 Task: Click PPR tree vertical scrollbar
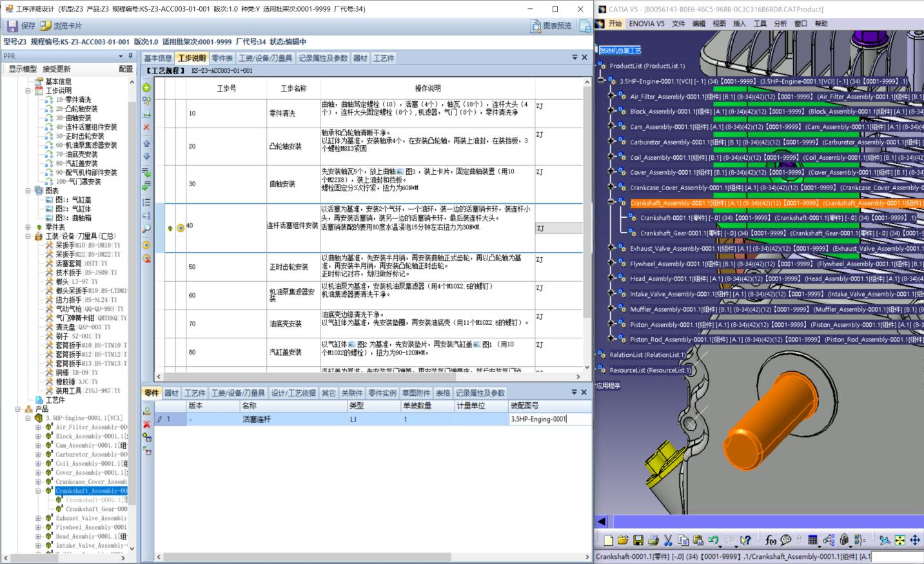[x=132, y=315]
